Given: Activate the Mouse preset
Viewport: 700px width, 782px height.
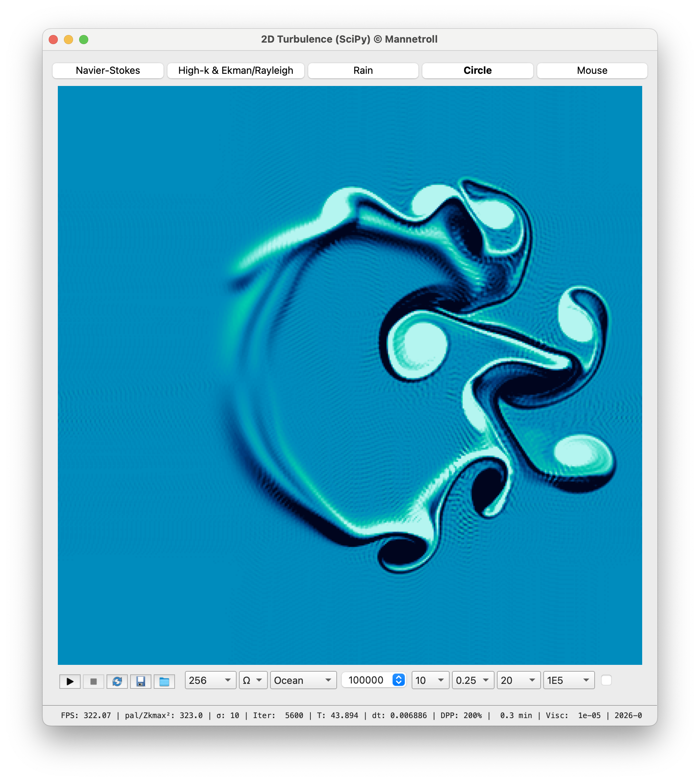Looking at the screenshot, I should tap(592, 70).
